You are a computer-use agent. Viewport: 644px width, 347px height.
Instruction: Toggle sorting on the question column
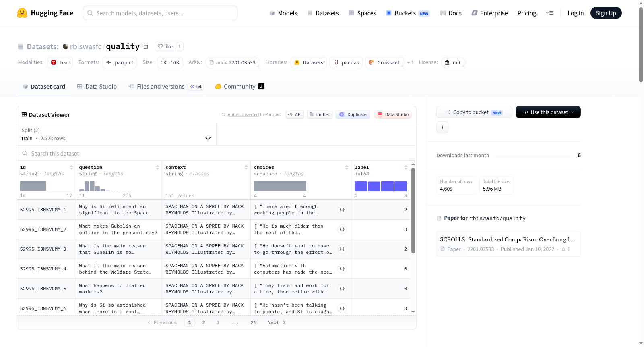click(x=157, y=167)
